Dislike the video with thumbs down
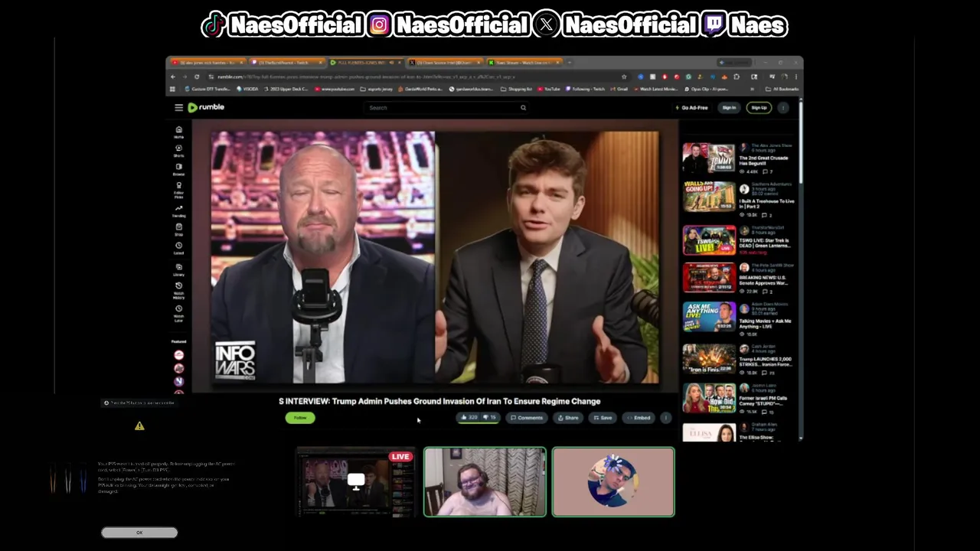 (489, 418)
